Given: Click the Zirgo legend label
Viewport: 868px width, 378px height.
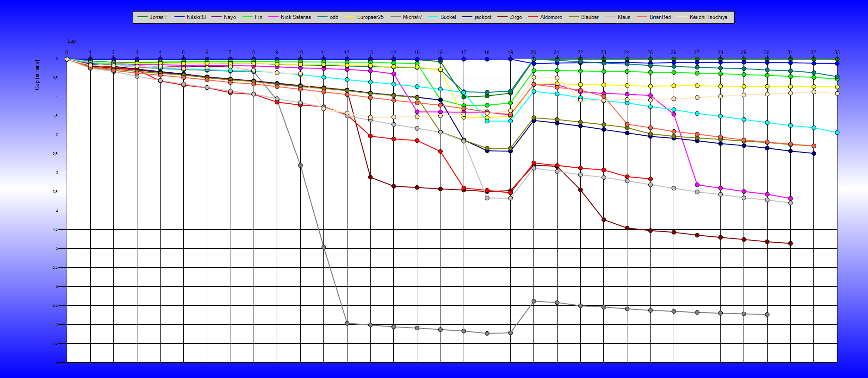Looking at the screenshot, I should pos(516,17).
